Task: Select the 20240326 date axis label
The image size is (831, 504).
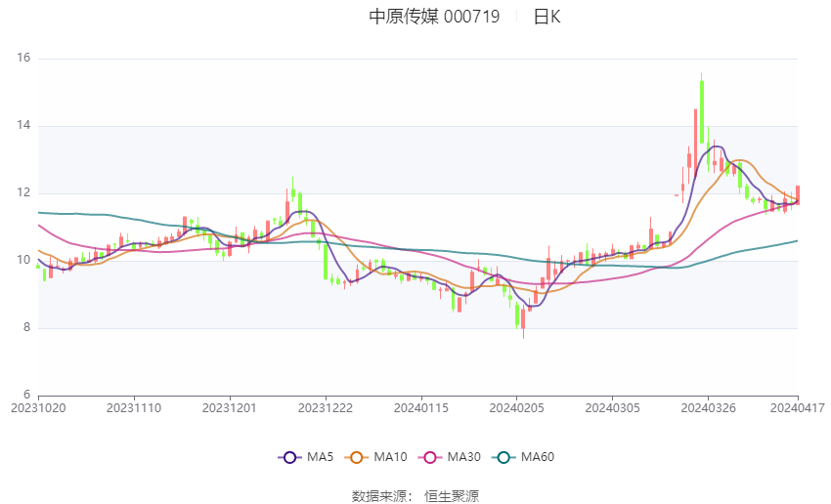Action: (708, 408)
